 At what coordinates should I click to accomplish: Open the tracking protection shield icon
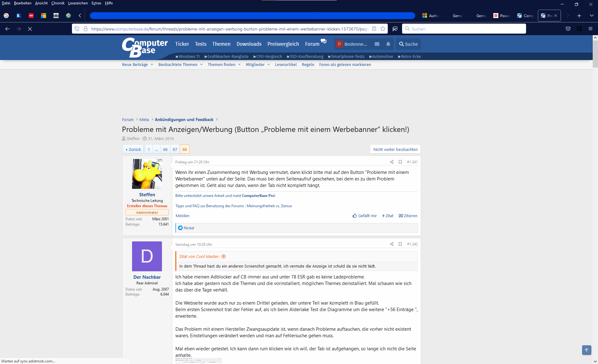(77, 29)
